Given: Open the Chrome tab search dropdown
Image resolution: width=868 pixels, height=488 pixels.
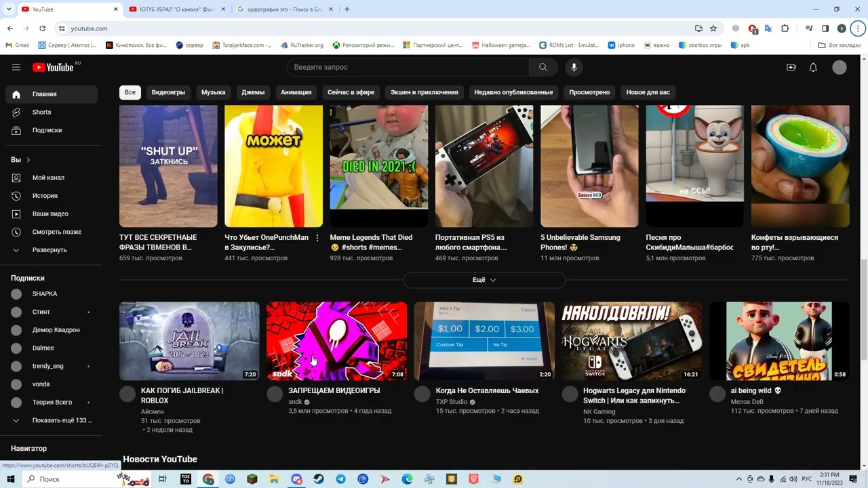Looking at the screenshot, I should coord(9,9).
